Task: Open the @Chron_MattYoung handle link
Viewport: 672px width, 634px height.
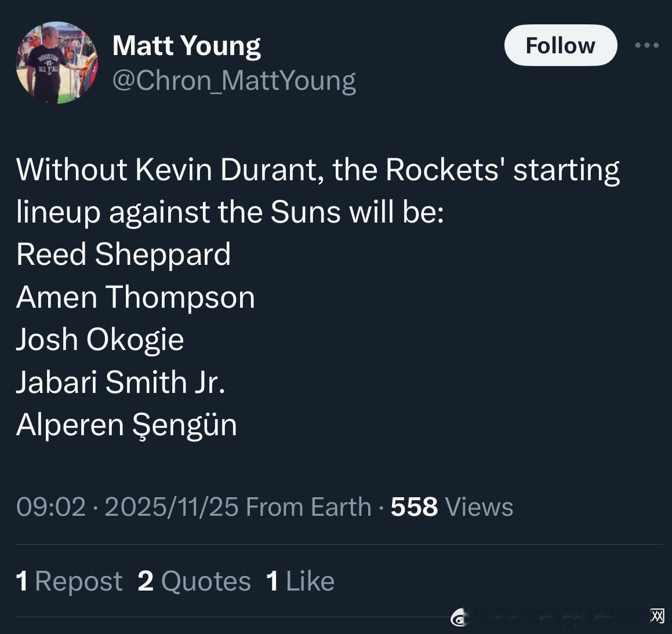Action: (x=234, y=80)
